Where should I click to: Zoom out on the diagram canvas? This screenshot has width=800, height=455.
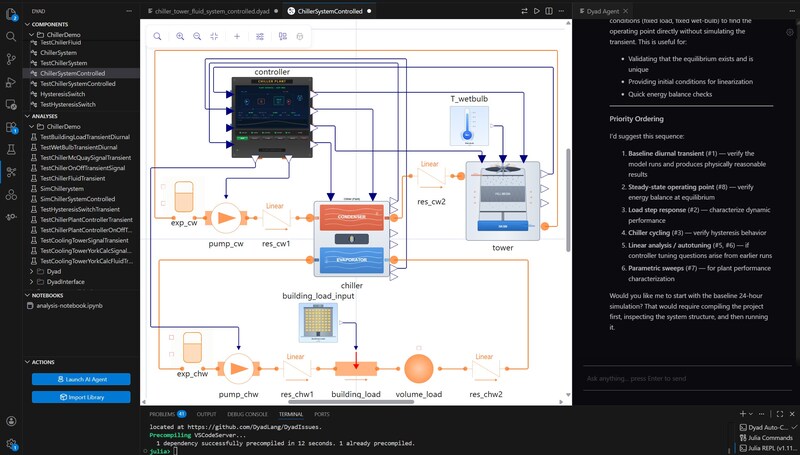[197, 36]
